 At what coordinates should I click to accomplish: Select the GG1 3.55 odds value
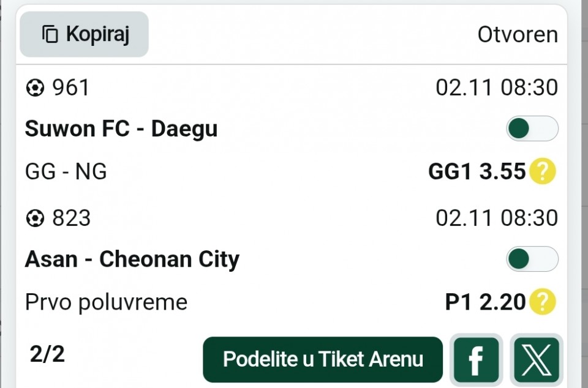pyautogui.click(x=477, y=172)
